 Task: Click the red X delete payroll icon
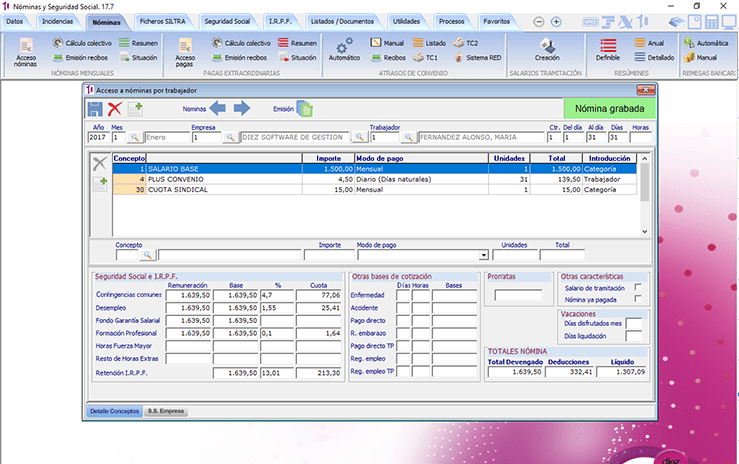pos(115,108)
